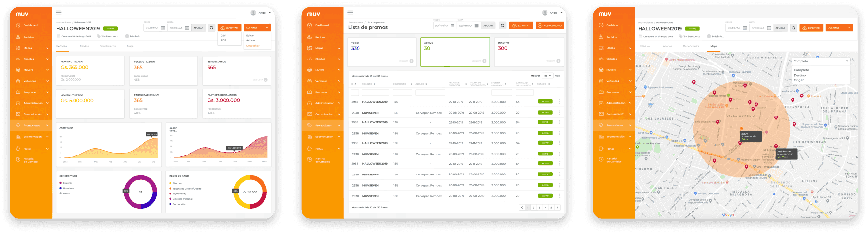Click Aplicar button in left screen
Viewport: 868px width, 232px height.
coord(199,28)
